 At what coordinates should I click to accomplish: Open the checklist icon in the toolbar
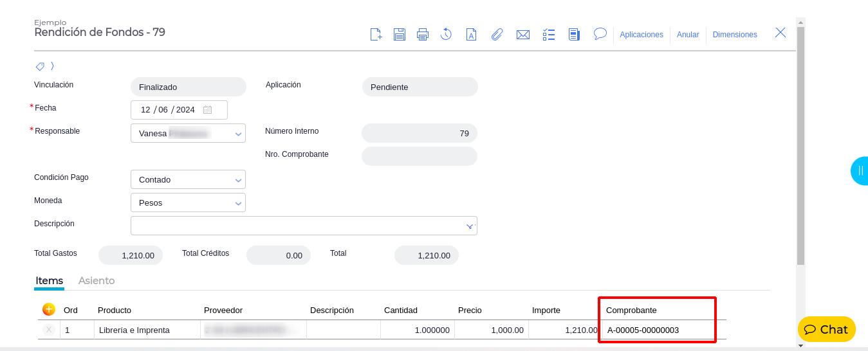(549, 35)
